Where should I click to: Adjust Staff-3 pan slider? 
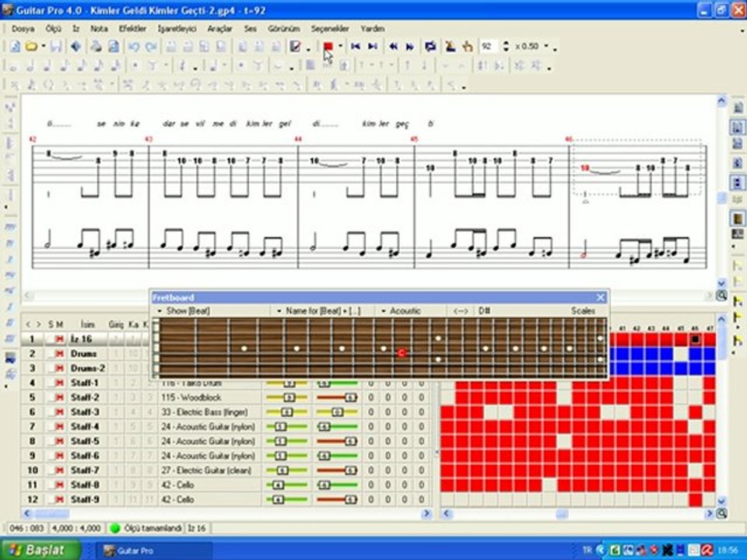pos(337,412)
